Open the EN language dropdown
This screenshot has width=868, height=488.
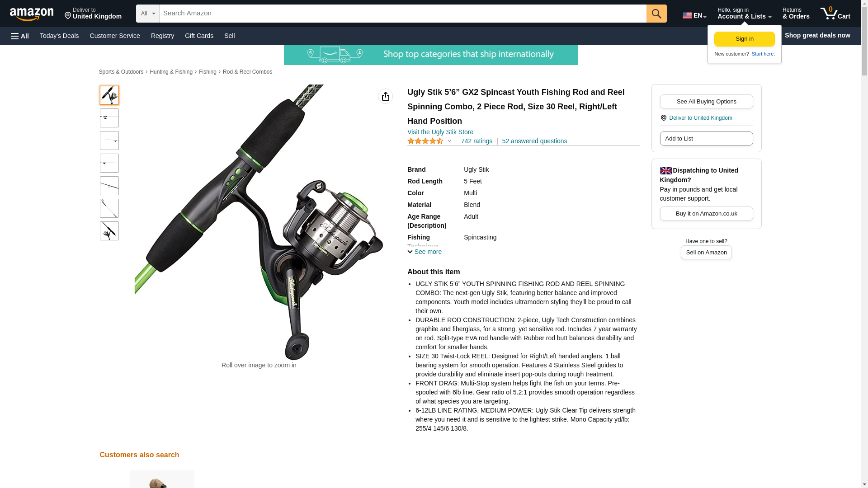pos(694,15)
